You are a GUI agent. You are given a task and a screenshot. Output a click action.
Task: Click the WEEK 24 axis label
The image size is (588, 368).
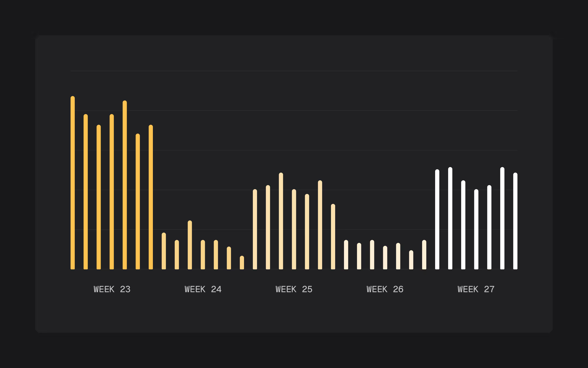[x=203, y=289]
